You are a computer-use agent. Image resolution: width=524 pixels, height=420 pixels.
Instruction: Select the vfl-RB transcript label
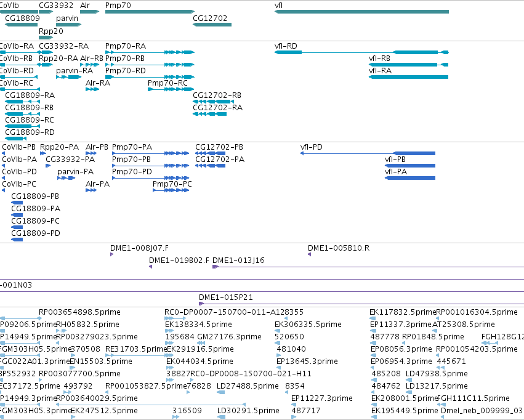point(379,58)
